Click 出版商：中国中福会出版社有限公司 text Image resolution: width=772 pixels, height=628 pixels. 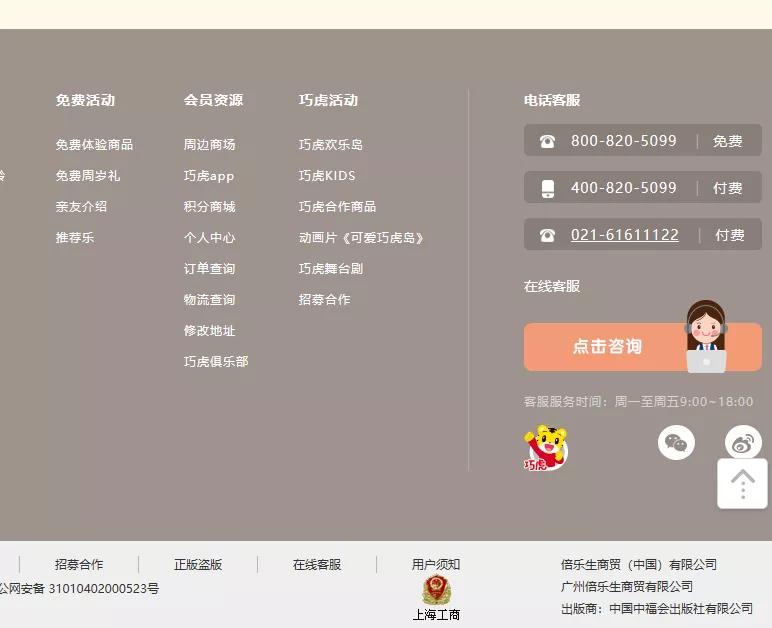tap(657, 609)
